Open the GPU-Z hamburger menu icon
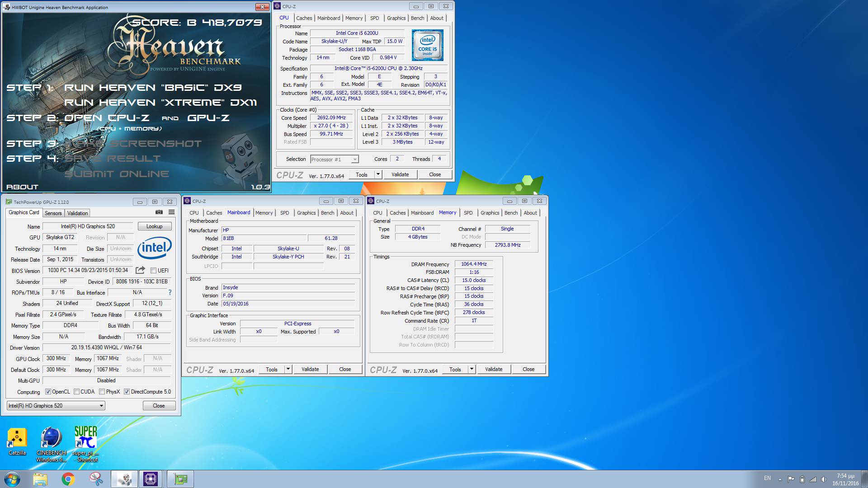The width and height of the screenshot is (868, 488). click(172, 212)
